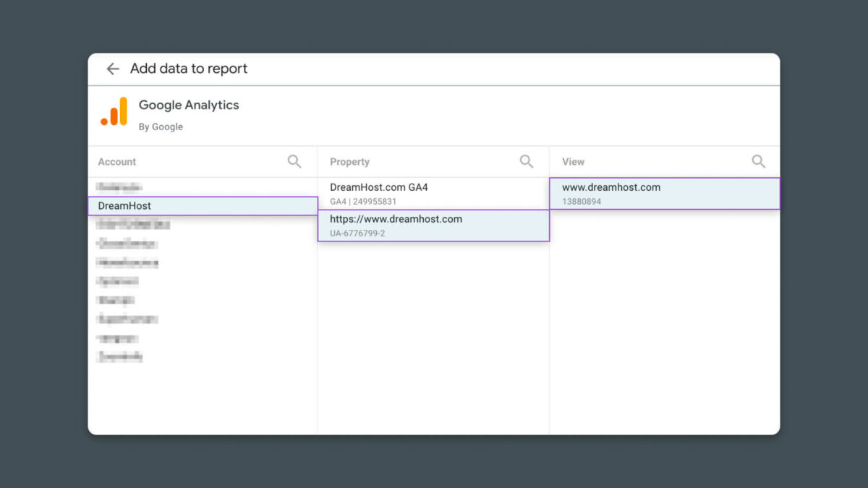Screen dimensions: 868x488
Task: Click the search icon above the account list
Action: point(294,161)
